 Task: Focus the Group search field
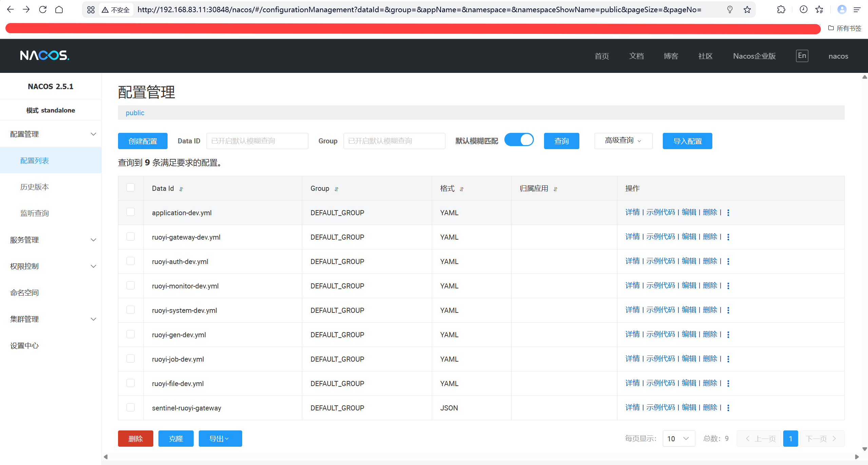394,141
